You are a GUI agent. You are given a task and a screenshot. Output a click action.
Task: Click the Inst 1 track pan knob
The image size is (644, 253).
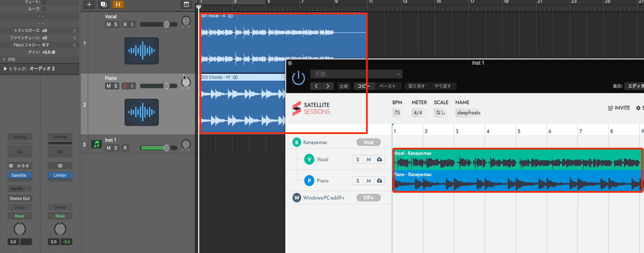[x=186, y=144]
